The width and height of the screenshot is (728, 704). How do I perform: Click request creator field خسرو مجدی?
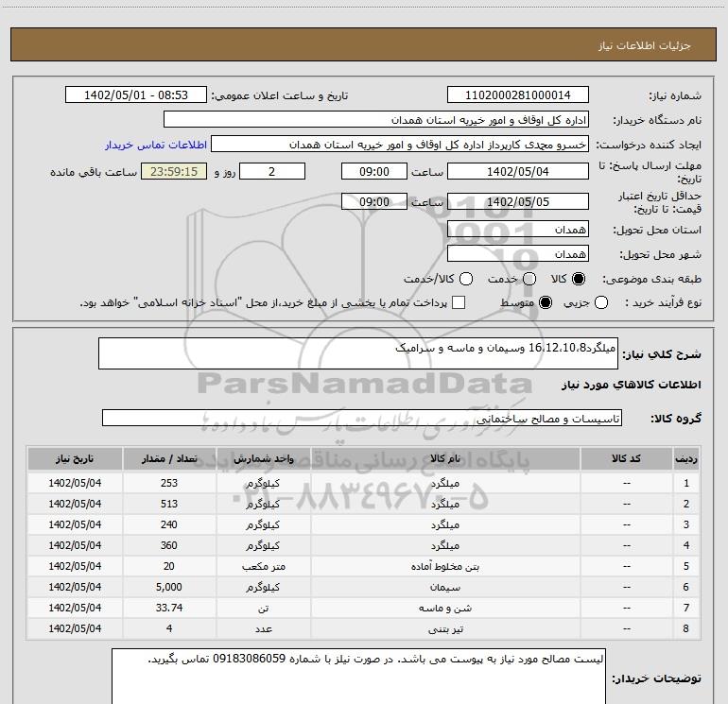[400, 145]
